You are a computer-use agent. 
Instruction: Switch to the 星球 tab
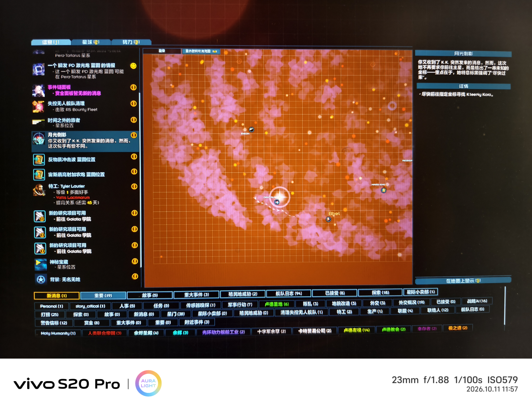91,42
